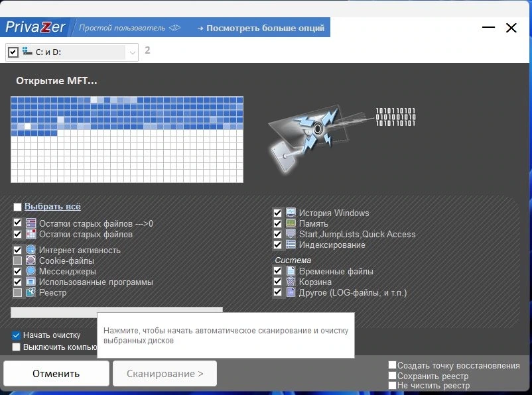Click the Система section label

click(293, 260)
